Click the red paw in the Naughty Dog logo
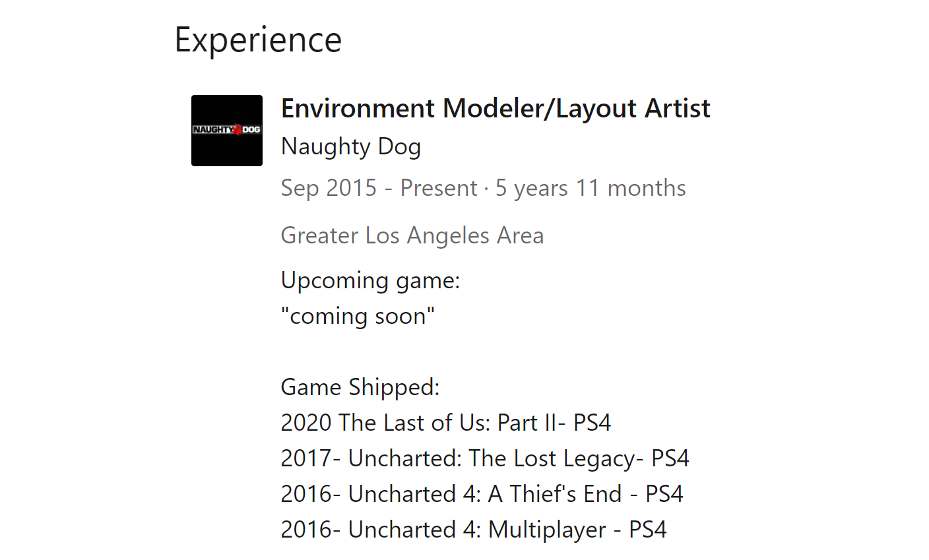The height and width of the screenshot is (560, 929). point(237,130)
